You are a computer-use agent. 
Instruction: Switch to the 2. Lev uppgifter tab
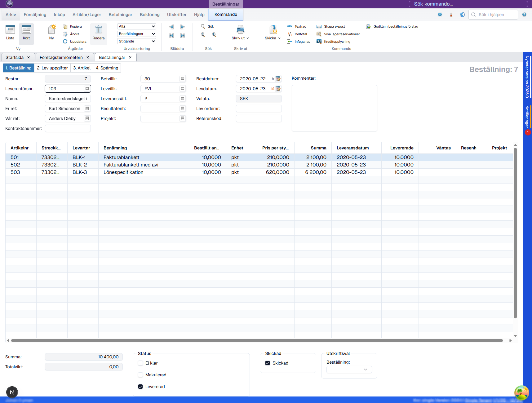[52, 68]
